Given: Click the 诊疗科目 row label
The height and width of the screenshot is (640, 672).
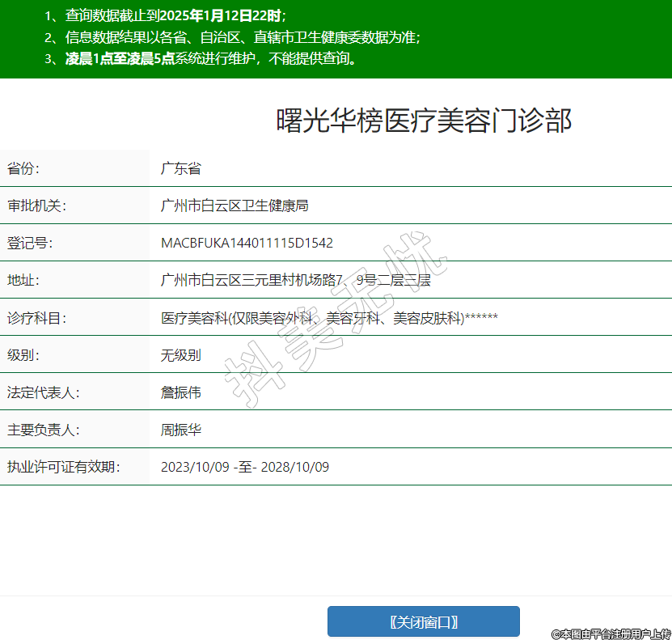Looking at the screenshot, I should (x=36, y=318).
